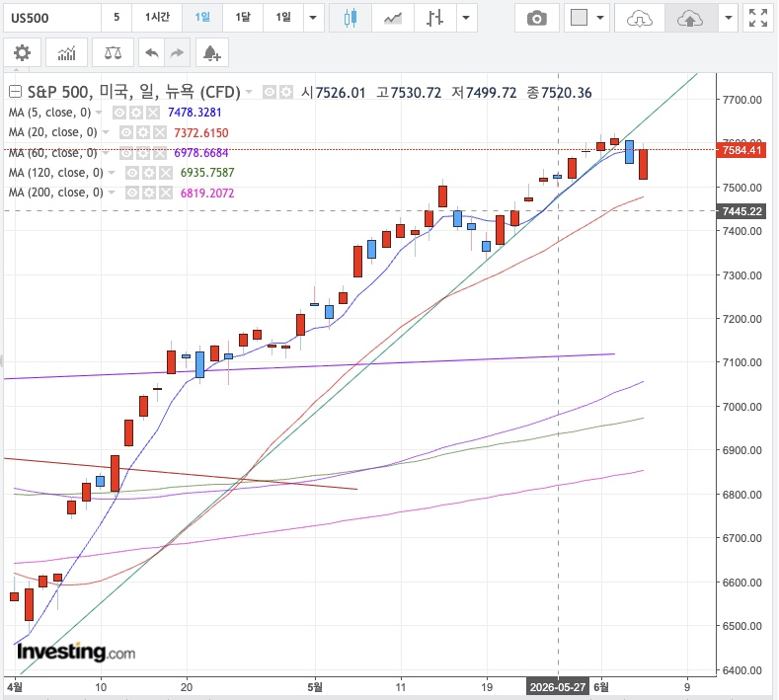779x700 pixels.
Task: Click the MA 120 value 6935.7587
Action: (207, 173)
